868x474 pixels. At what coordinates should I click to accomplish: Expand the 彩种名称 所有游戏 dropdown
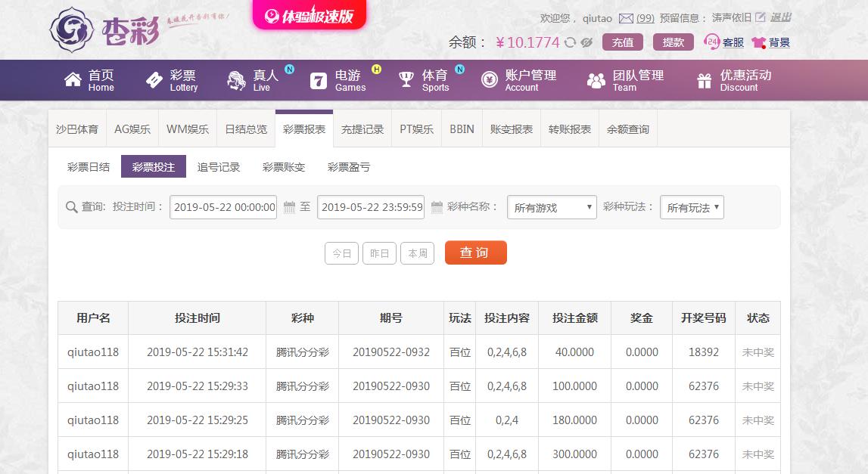point(552,207)
